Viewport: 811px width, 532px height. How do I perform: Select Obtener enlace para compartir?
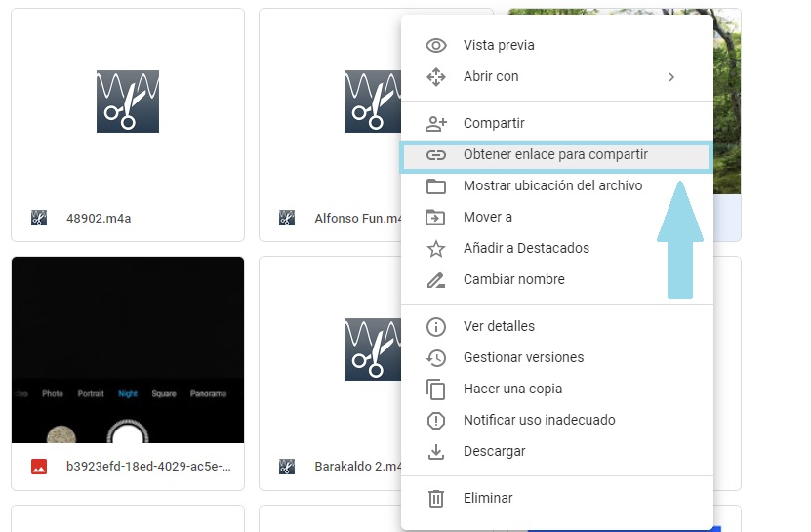pos(556,155)
